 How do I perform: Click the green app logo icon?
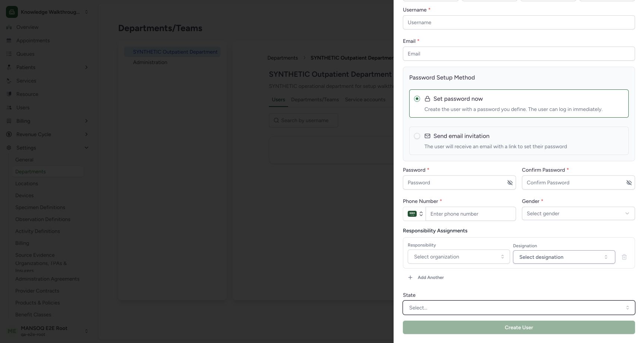coord(12,12)
